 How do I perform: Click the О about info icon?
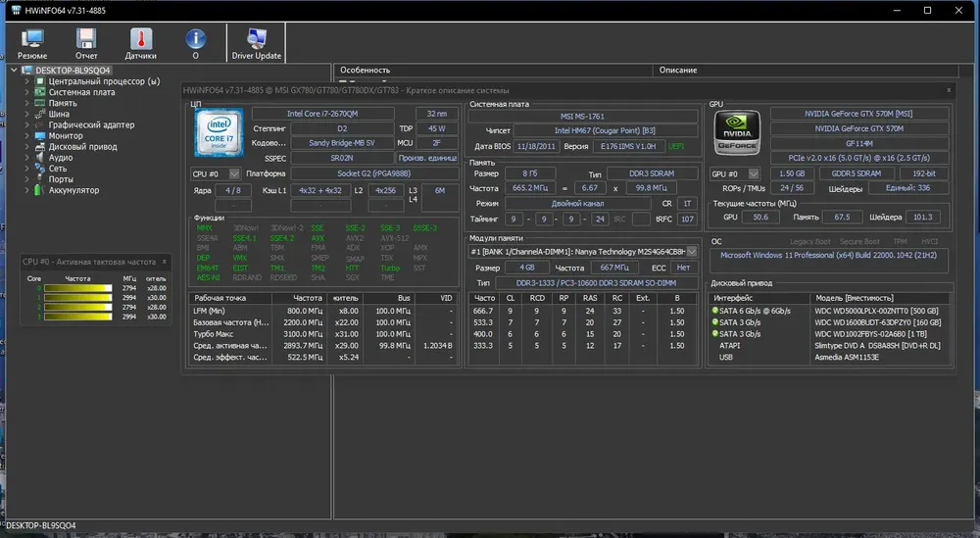click(x=196, y=44)
